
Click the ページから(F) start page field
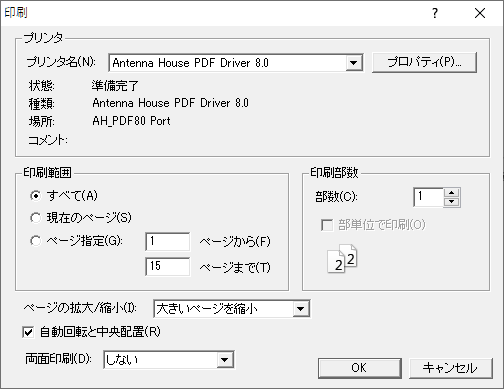pos(168,241)
